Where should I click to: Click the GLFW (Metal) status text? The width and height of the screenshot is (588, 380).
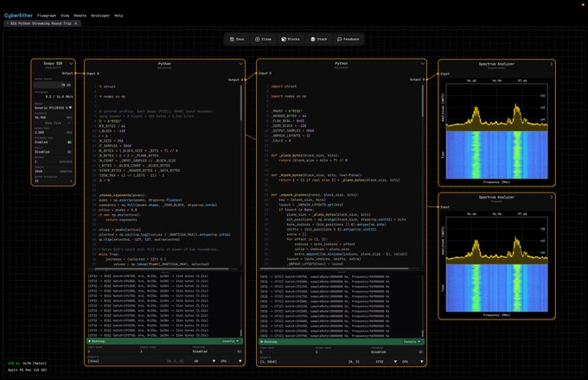[34, 363]
